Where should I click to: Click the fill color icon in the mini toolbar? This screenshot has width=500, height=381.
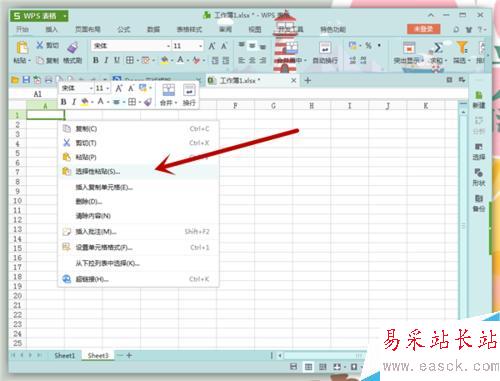(85, 102)
